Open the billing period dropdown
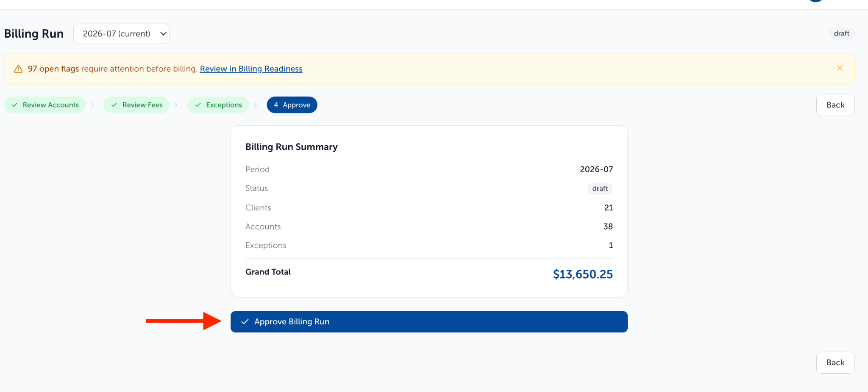 point(121,34)
